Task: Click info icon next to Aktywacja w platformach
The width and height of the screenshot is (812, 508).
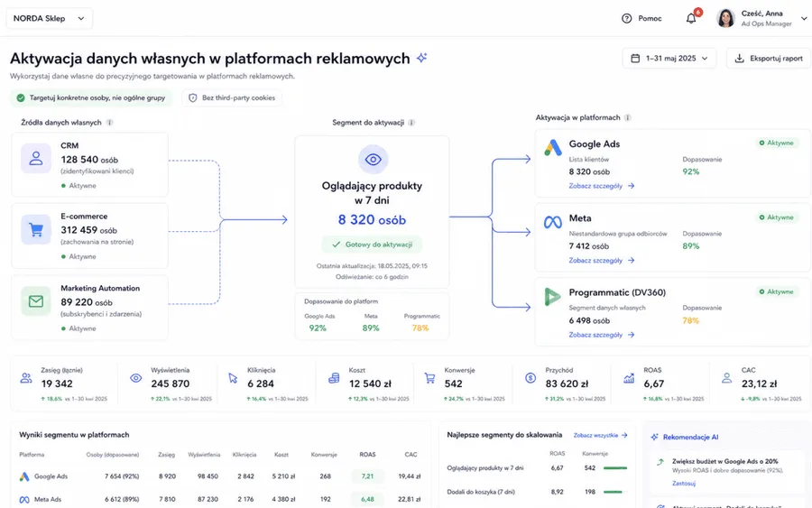Action: (627, 117)
